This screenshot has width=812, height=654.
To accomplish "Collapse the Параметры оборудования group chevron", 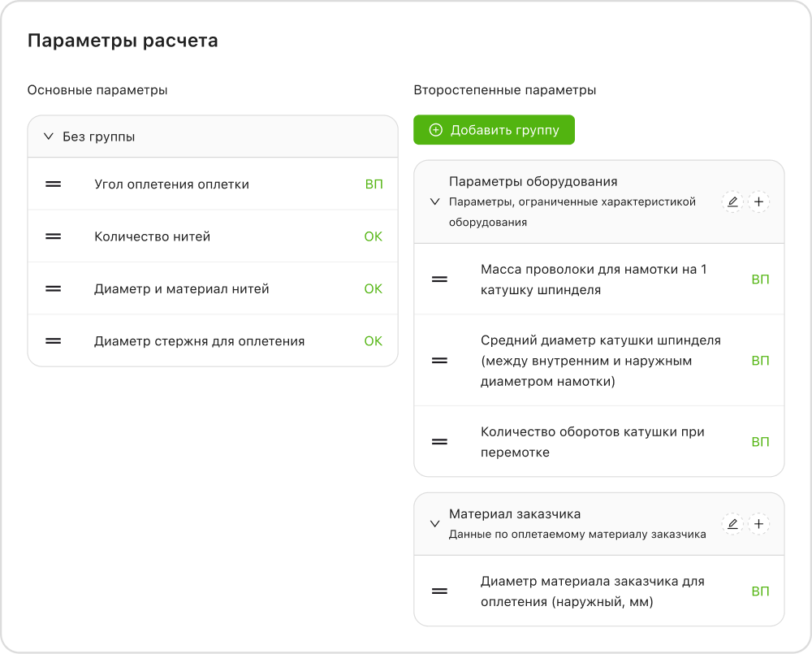I will click(x=434, y=201).
